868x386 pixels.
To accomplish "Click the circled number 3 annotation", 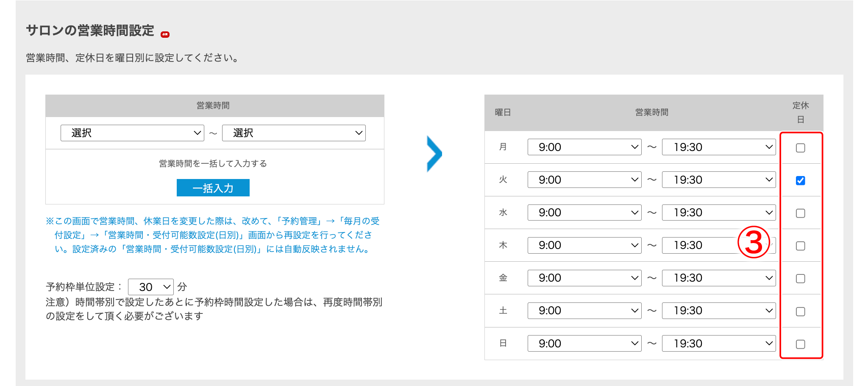I will point(754,242).
